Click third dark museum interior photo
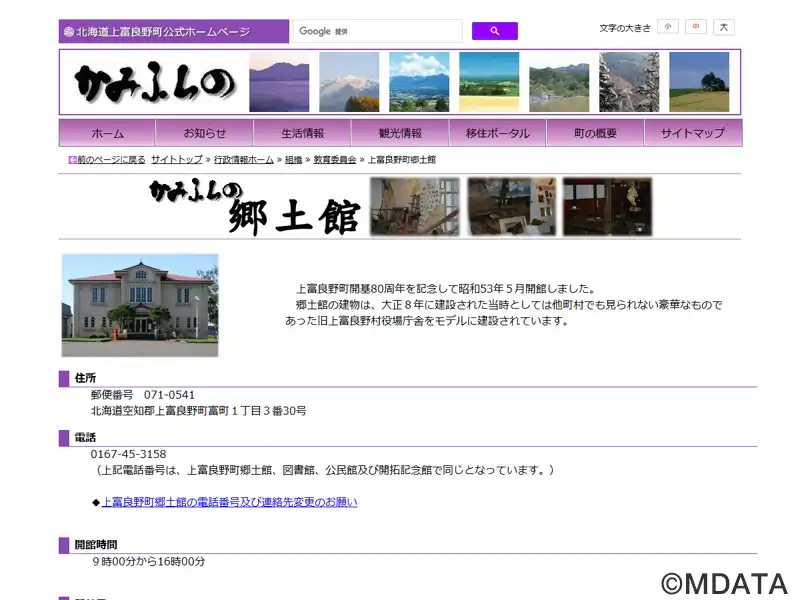 (608, 207)
